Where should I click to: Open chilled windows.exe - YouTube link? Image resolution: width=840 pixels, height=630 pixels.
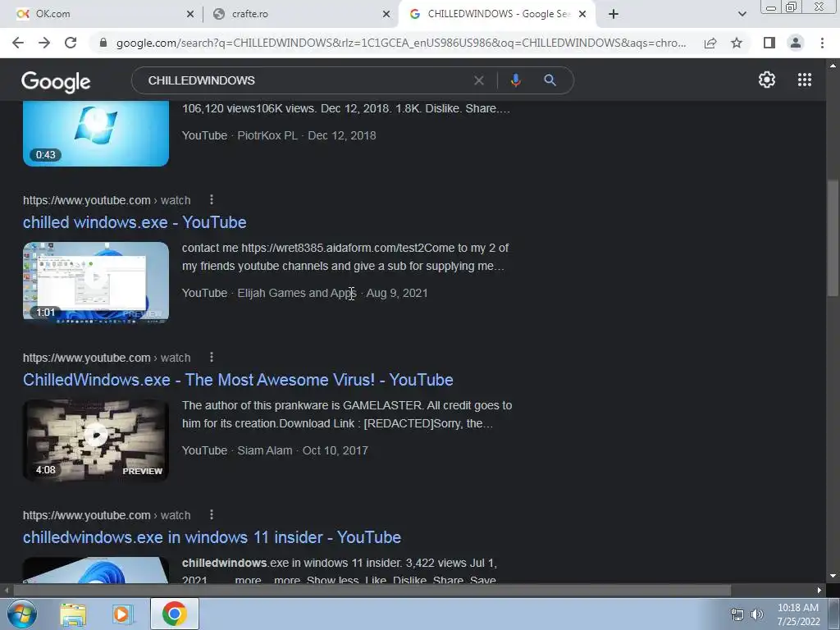click(x=135, y=222)
